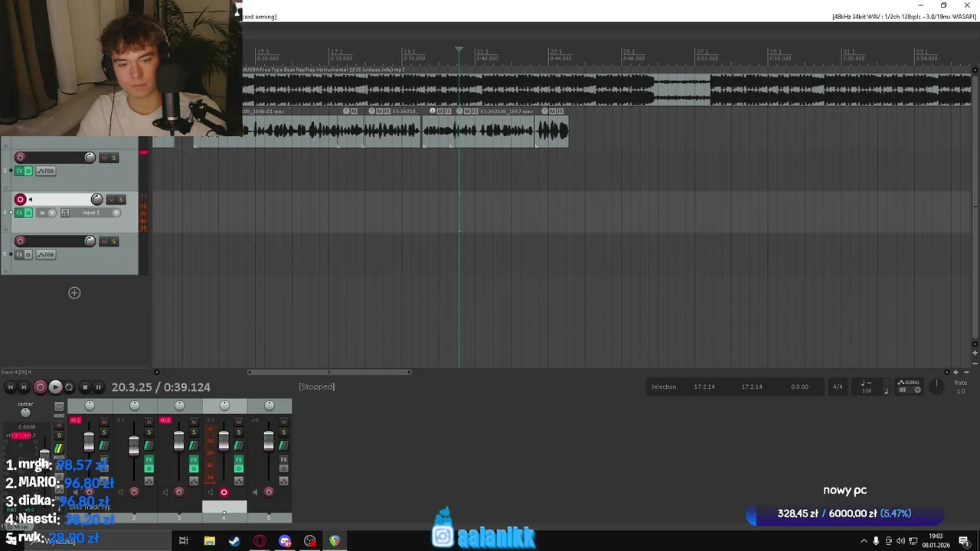Arm track 5 for recording in track panel

pos(20,242)
